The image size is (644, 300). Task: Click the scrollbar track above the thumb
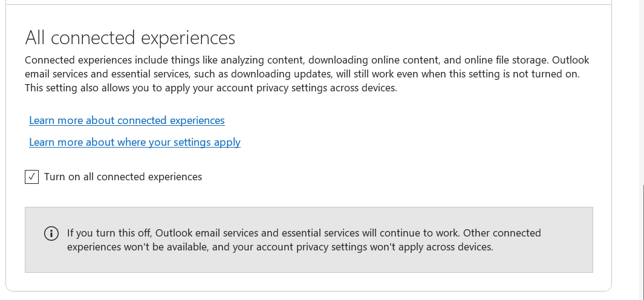coord(641,91)
